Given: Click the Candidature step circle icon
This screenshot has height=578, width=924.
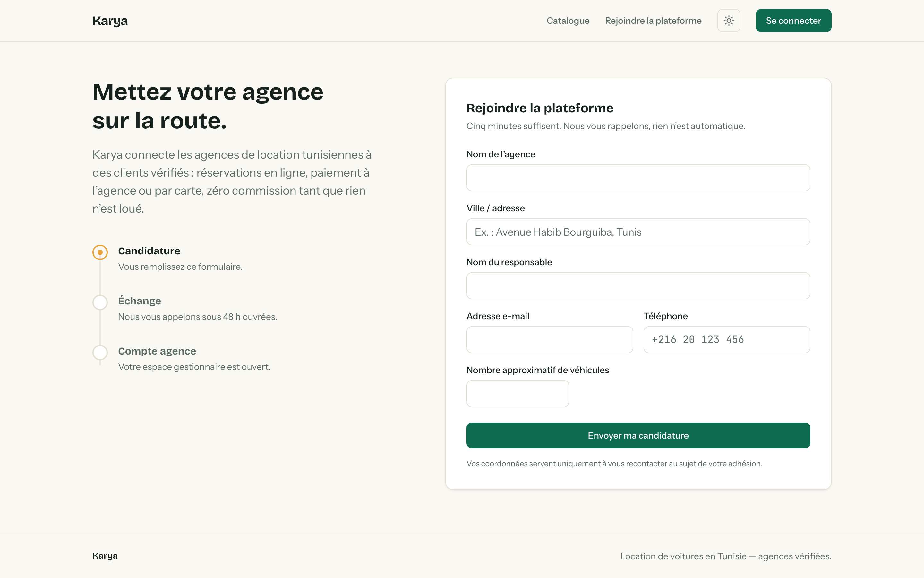Looking at the screenshot, I should point(100,252).
